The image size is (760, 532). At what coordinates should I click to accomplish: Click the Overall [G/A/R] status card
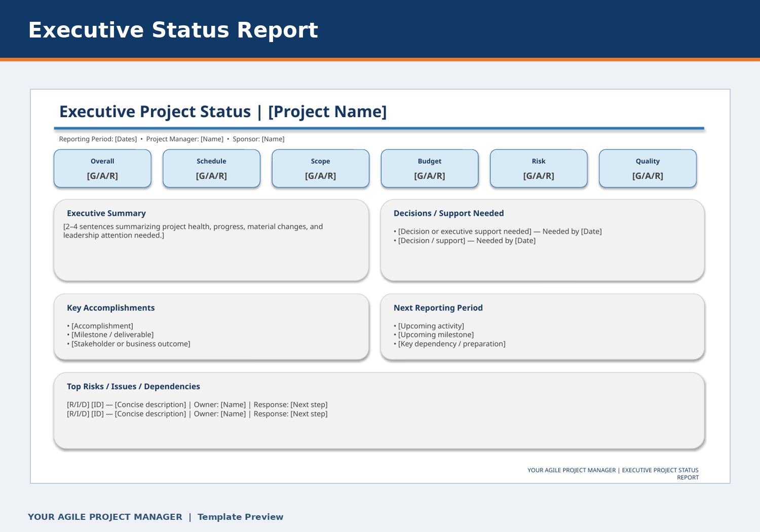tap(102, 168)
